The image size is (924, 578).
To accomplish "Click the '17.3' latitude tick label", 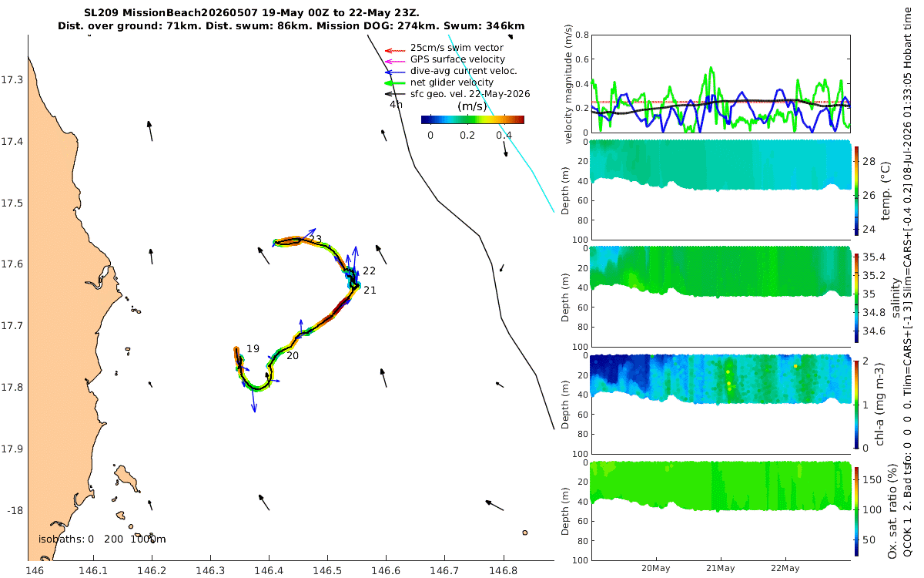I will tap(12, 80).
